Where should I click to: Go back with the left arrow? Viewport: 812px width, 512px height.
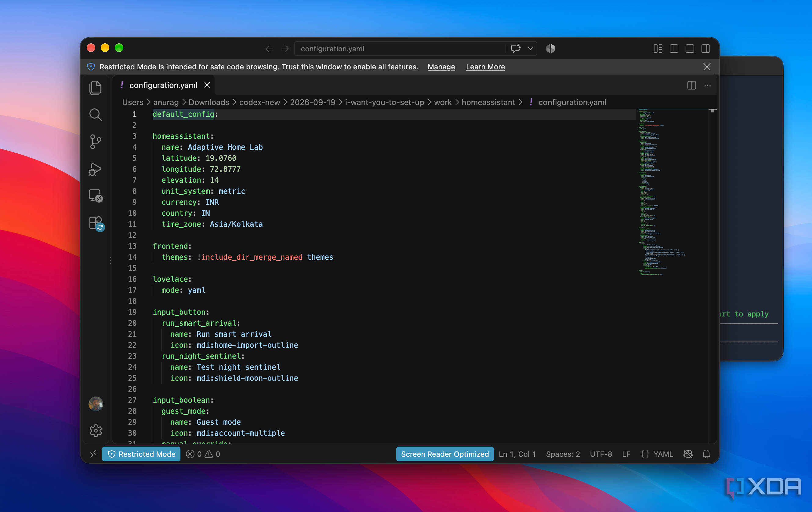coord(269,49)
